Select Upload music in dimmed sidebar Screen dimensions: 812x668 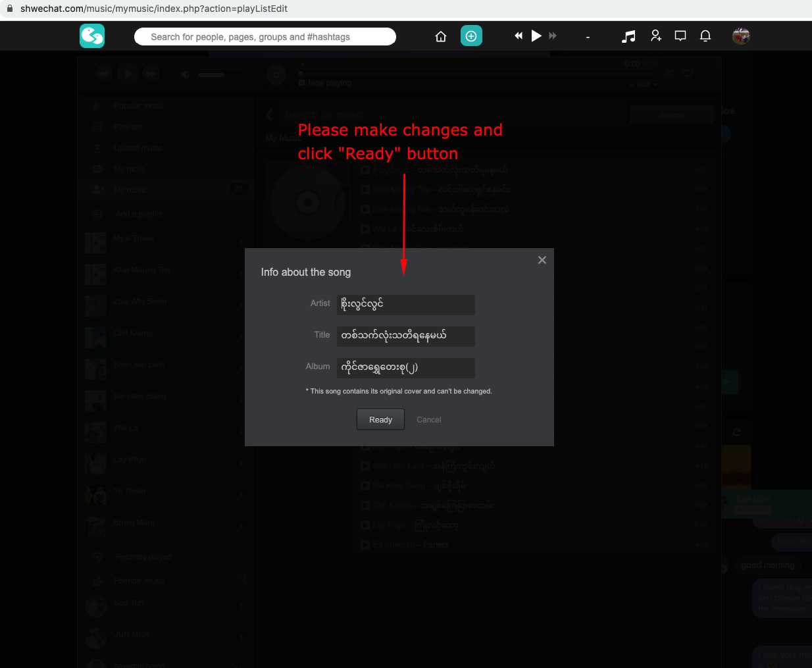pos(138,148)
